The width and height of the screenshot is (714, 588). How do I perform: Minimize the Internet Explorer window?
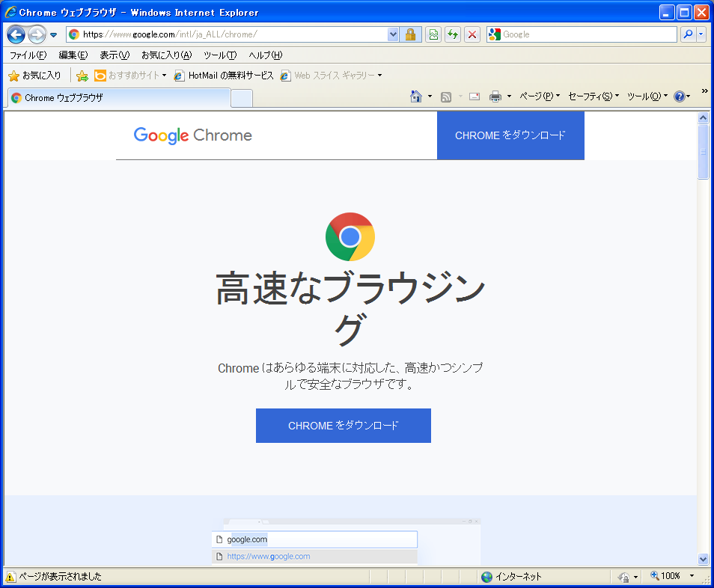[x=667, y=12]
